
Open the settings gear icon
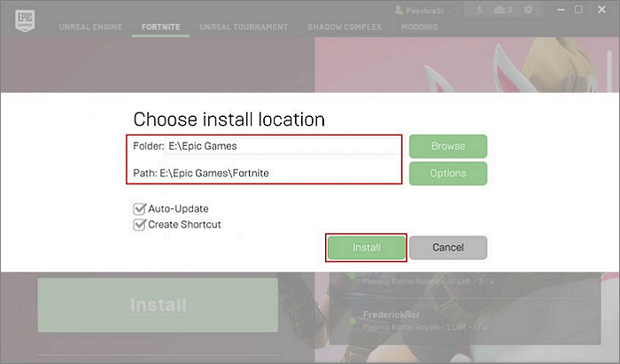528,10
